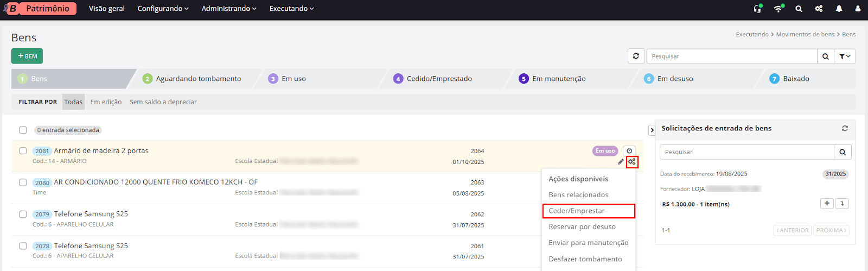Screen dimensions: 868x271
Task: Click the wifi connection status icon
Action: (x=778, y=9)
